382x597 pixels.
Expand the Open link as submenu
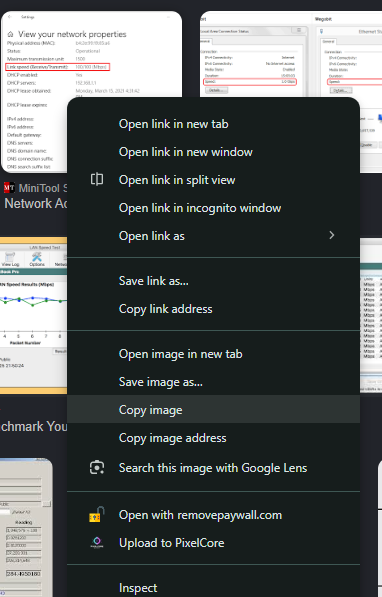(x=213, y=236)
